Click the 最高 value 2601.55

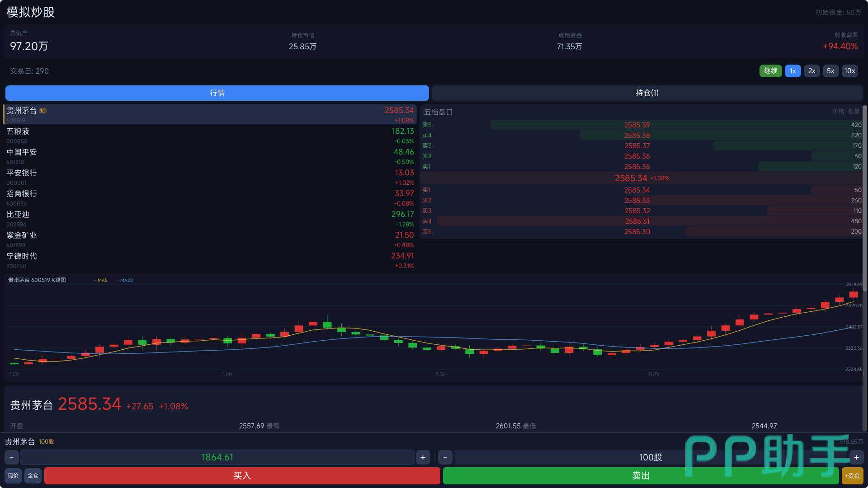(x=509, y=426)
